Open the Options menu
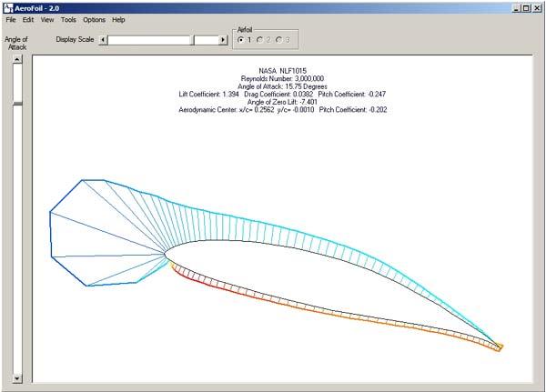This screenshot has width=546, height=392. point(94,20)
